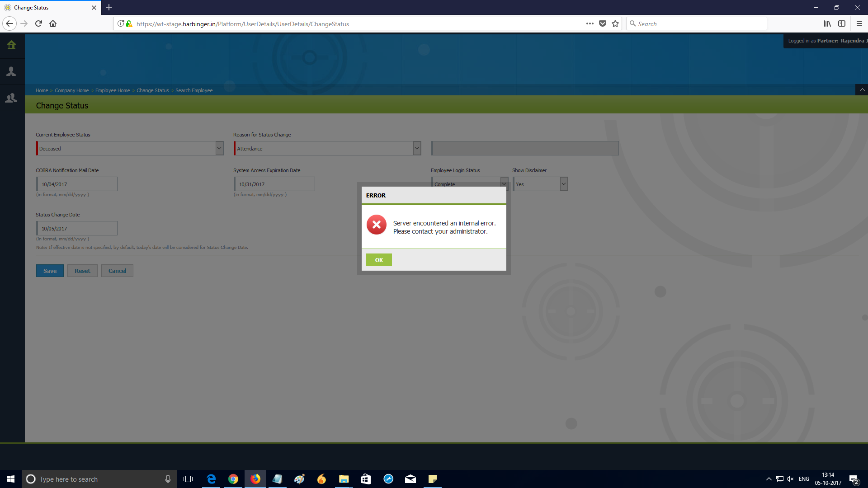Select the green Home icon in sidebar
868x488 pixels.
coord(11,45)
